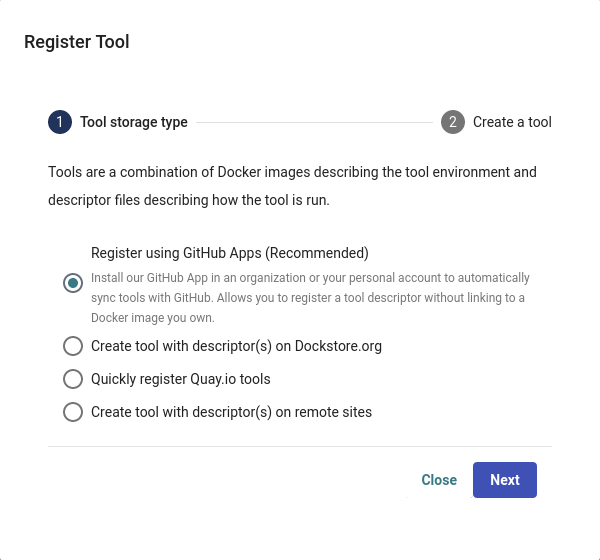Pick the remote sites descriptor radio button
This screenshot has height=560, width=600.
click(73, 412)
